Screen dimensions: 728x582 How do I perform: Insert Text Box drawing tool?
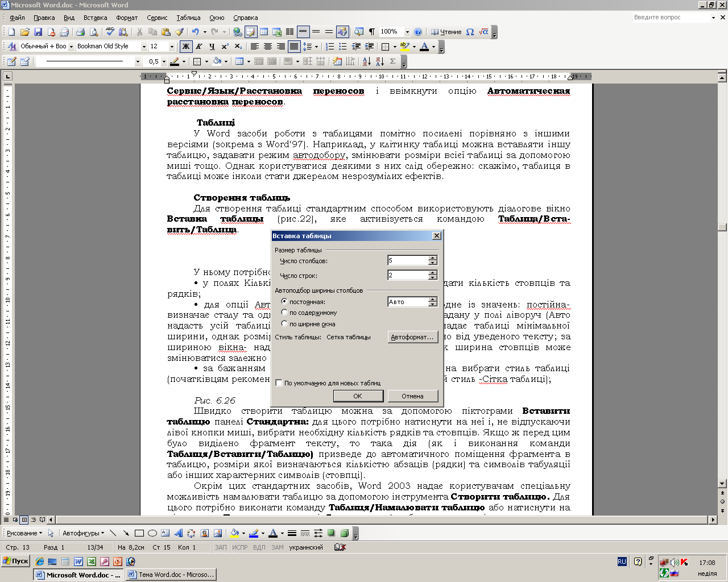[x=165, y=533]
